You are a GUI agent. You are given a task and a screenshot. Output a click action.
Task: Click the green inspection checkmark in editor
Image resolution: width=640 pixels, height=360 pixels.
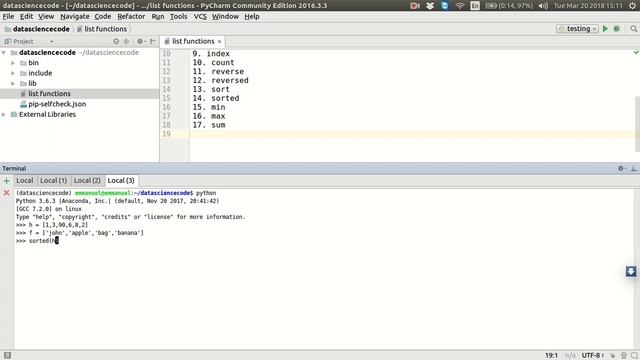[x=636, y=53]
